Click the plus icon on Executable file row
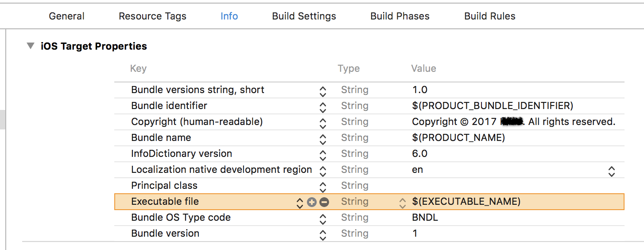Image resolution: width=644 pixels, height=250 pixels. (x=312, y=202)
